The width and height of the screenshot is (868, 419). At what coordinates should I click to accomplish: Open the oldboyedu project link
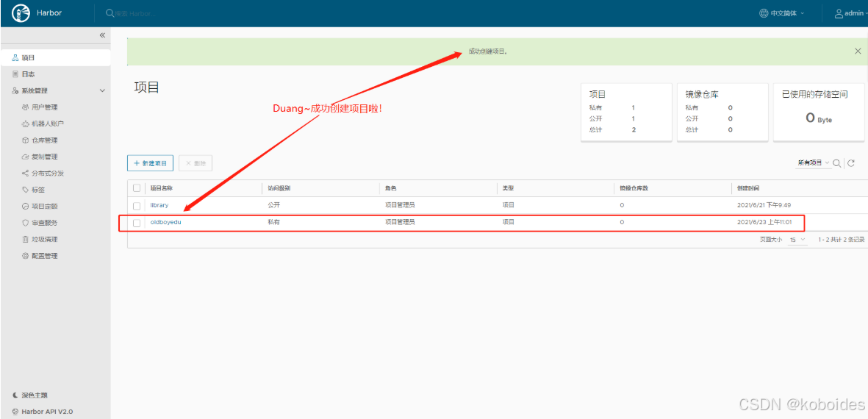tap(165, 223)
